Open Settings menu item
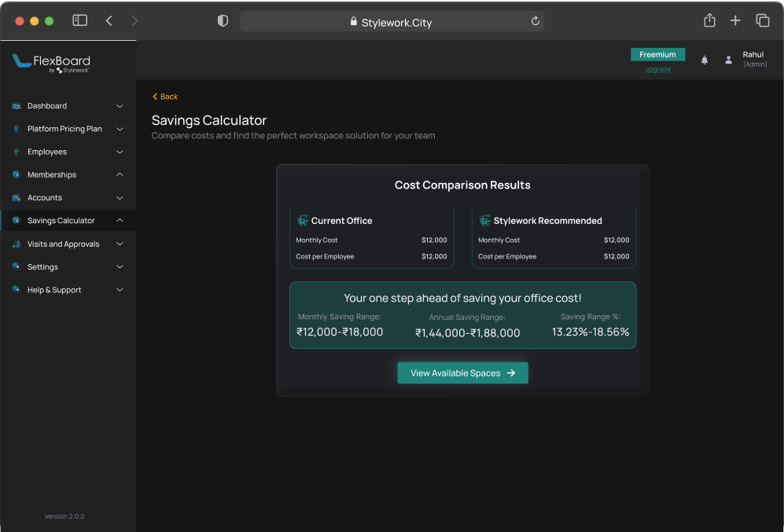The height and width of the screenshot is (532, 784). 68,266
